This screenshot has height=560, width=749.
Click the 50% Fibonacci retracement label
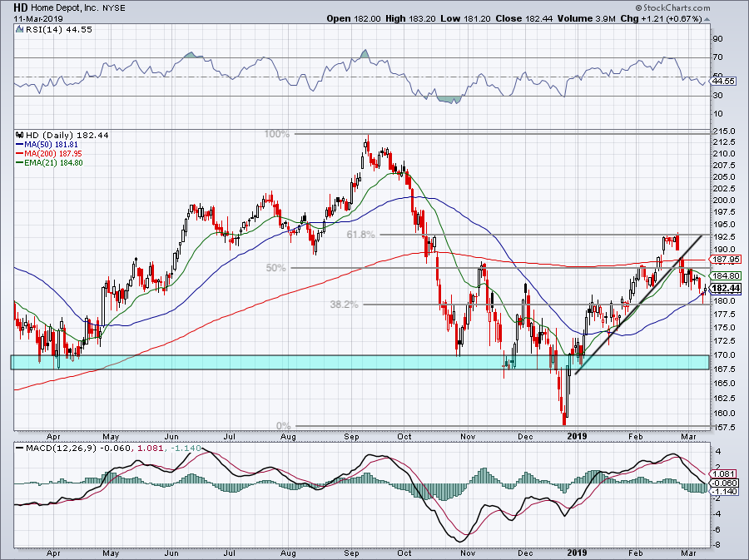[x=275, y=268]
